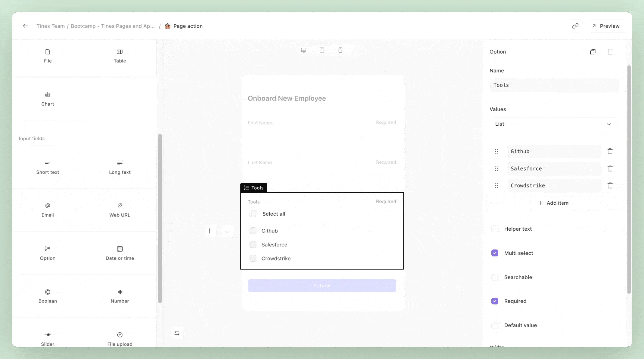This screenshot has width=644, height=359.
Task: Copy the page link icon
Action: tap(575, 26)
